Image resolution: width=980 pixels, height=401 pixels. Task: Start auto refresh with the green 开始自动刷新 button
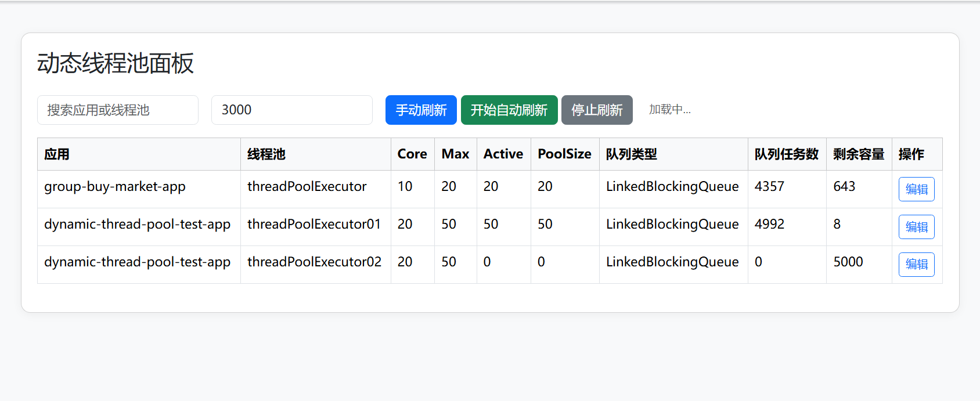(x=509, y=110)
